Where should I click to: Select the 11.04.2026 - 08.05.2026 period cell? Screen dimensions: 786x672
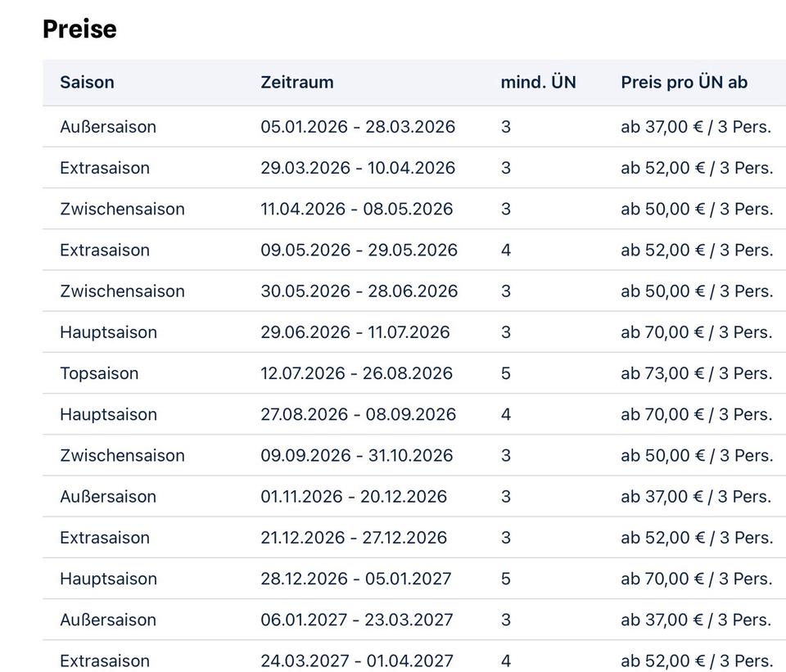point(356,209)
